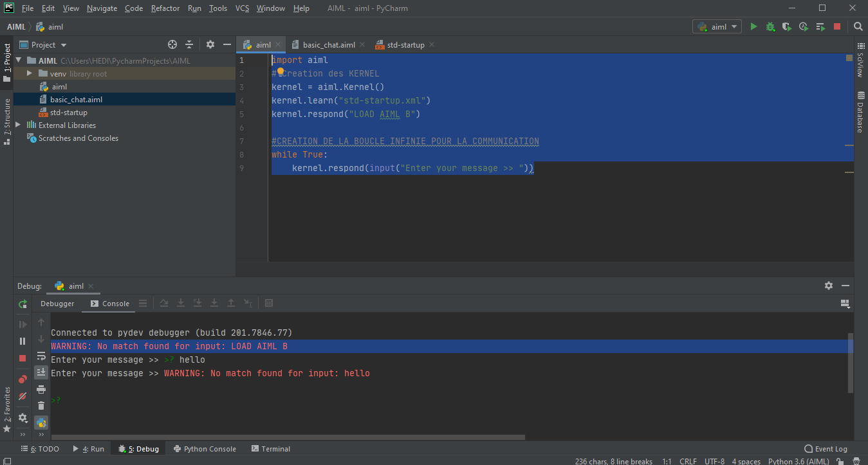Mute breakpoints in the debugger
The image size is (868, 465).
coord(23,396)
